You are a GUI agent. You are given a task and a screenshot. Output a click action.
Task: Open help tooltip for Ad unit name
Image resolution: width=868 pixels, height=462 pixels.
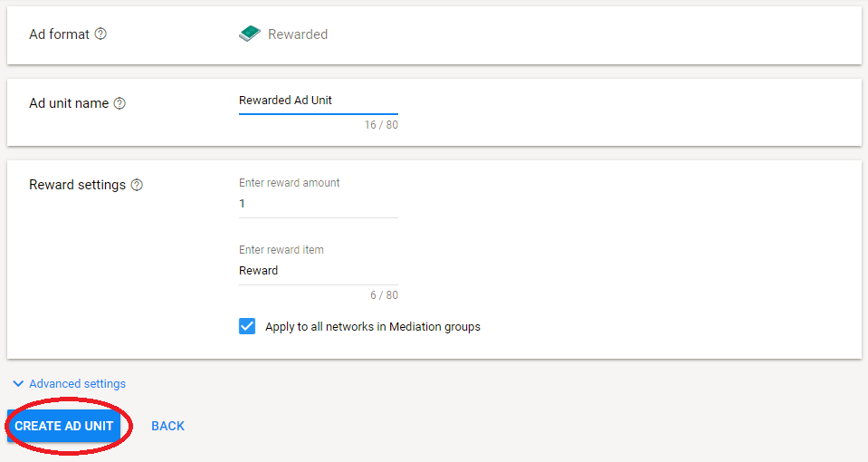pos(119,104)
